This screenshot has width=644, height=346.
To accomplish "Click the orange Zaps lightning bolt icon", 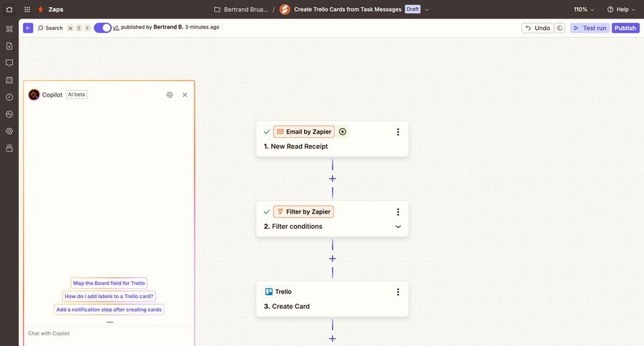I will point(40,9).
